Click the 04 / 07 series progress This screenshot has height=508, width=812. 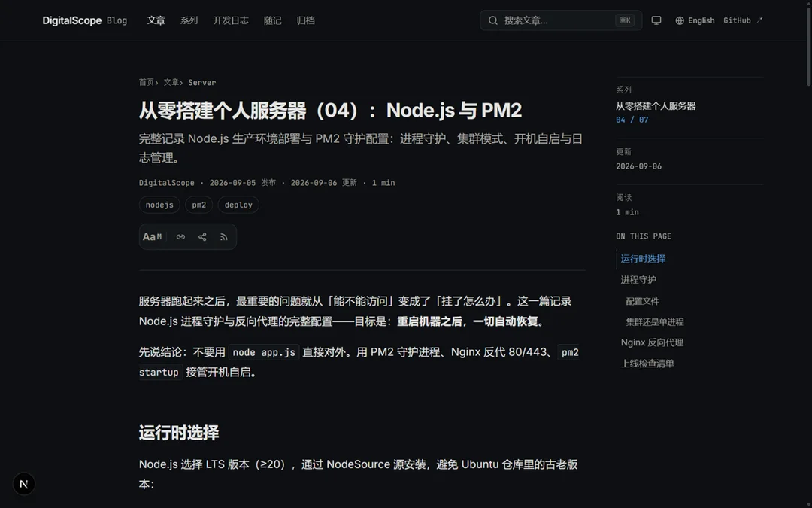pos(632,120)
